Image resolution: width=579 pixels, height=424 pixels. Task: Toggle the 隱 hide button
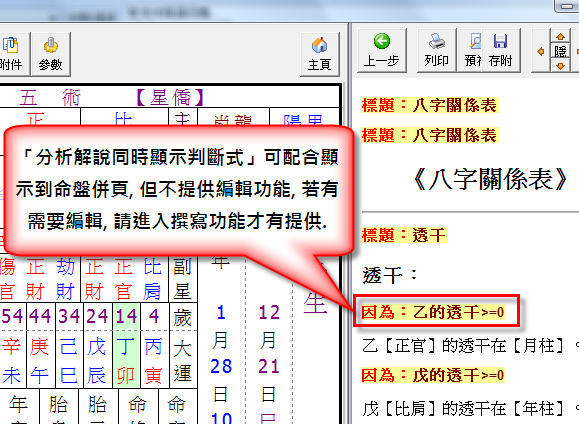pos(561,51)
